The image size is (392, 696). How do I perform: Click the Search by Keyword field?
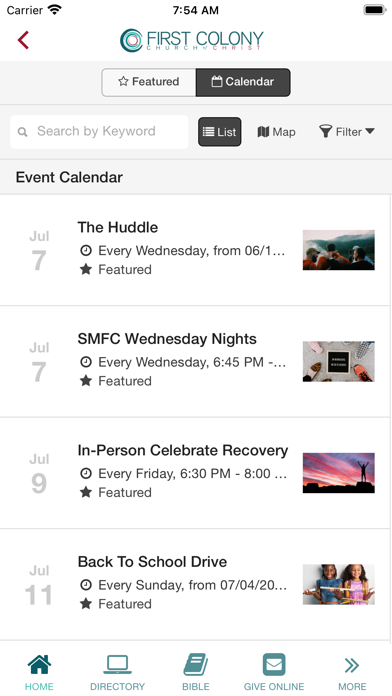point(99,132)
